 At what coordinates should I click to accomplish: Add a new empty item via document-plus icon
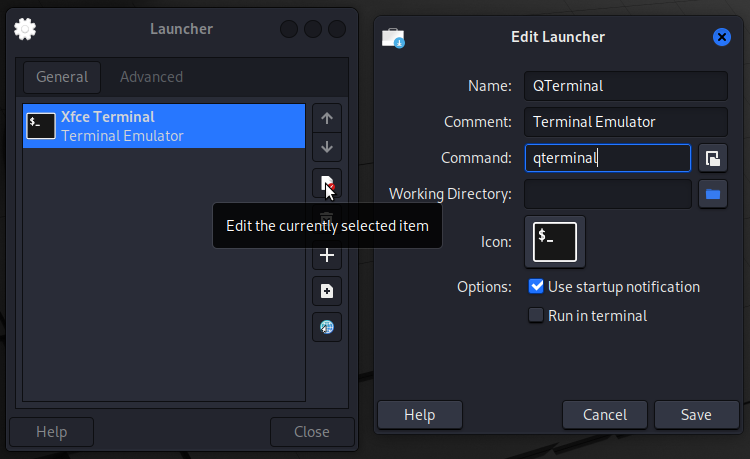coord(327,291)
